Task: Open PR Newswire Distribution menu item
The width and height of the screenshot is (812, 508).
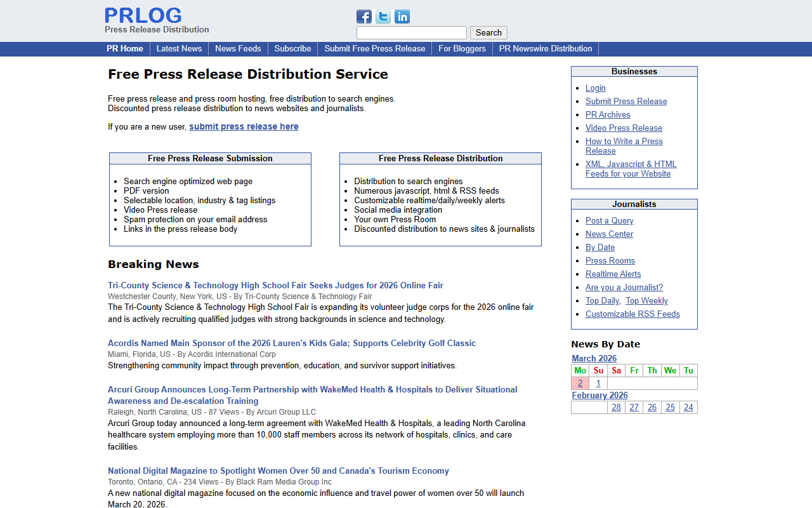Action: click(546, 48)
